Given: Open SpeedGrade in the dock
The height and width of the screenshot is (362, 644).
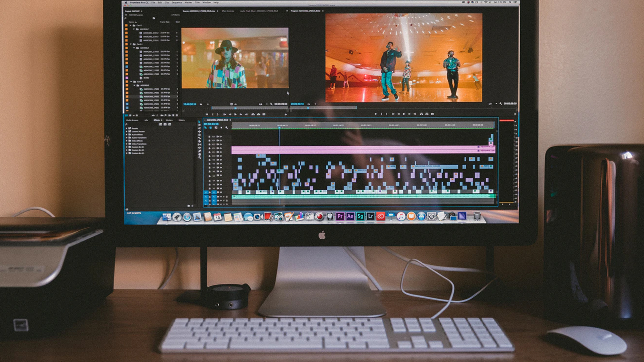Looking at the screenshot, I should pos(360,217).
